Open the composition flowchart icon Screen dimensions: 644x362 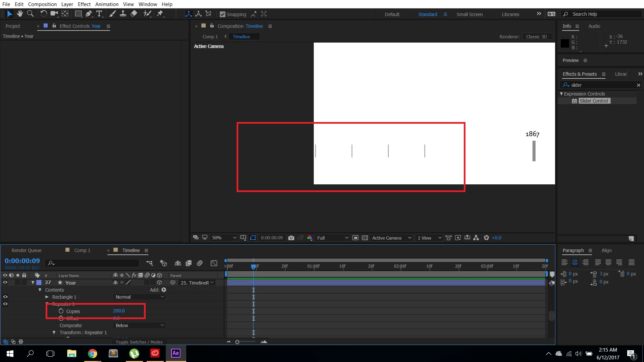(x=476, y=238)
